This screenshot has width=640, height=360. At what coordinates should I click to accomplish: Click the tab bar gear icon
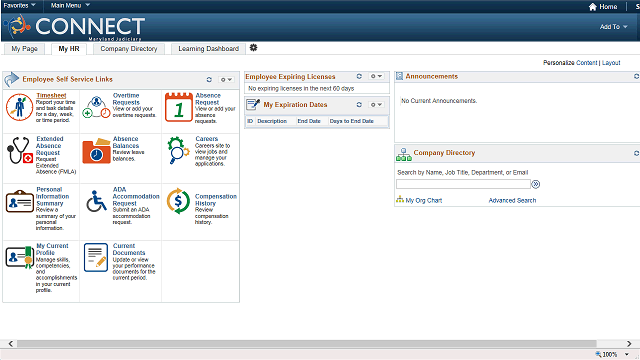click(x=253, y=48)
